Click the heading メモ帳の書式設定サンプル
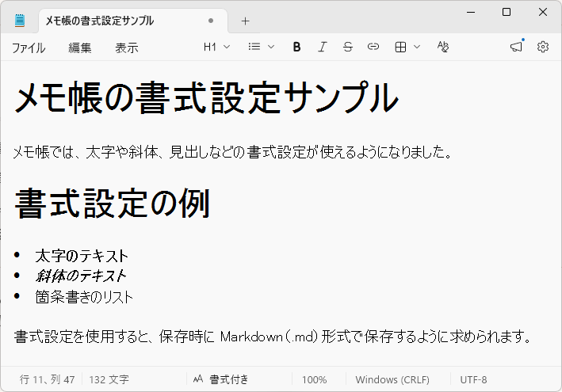562x392 pixels. (x=206, y=97)
